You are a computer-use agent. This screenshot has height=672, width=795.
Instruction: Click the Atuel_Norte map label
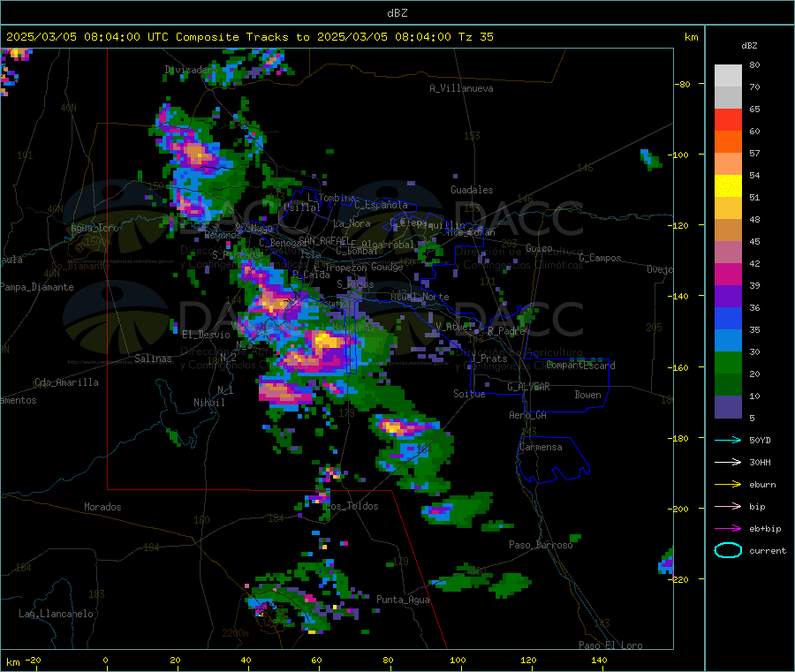click(420, 297)
